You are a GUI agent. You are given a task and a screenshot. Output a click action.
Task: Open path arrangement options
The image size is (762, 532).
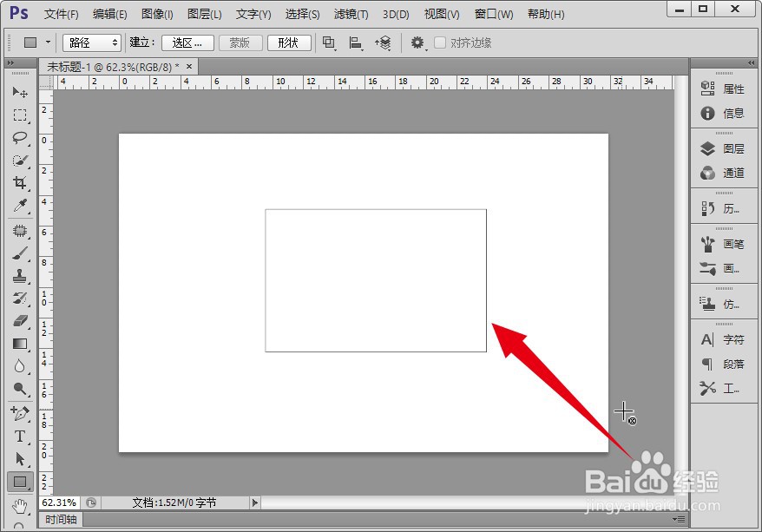[x=383, y=43]
